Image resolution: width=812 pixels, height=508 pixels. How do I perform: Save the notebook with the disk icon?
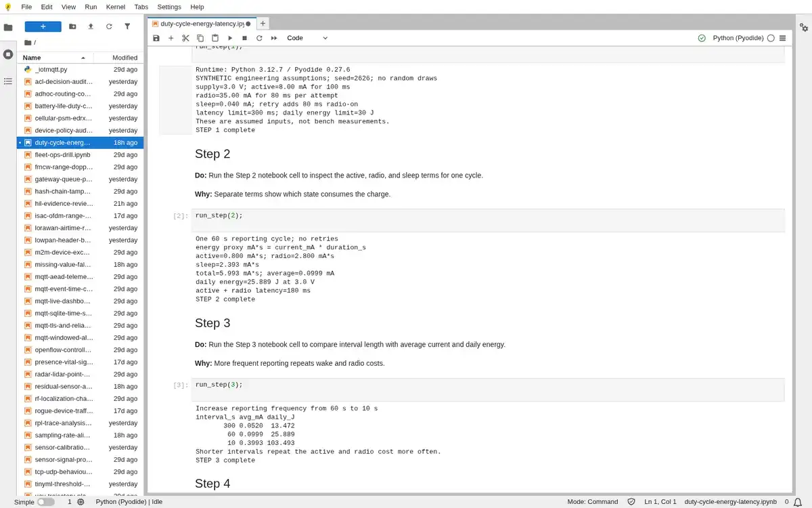click(x=156, y=38)
